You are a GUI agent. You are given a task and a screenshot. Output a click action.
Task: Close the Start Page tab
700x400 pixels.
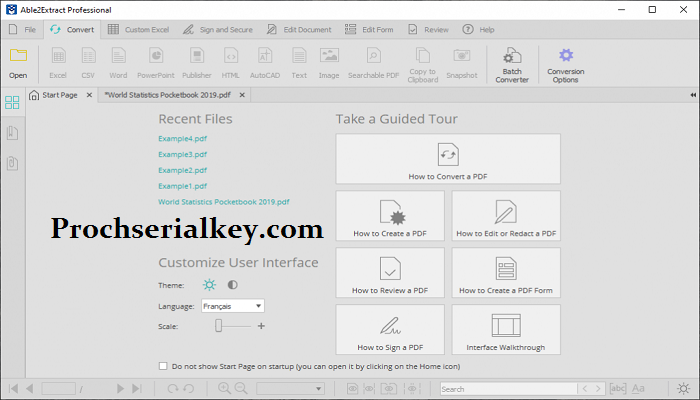tap(89, 95)
